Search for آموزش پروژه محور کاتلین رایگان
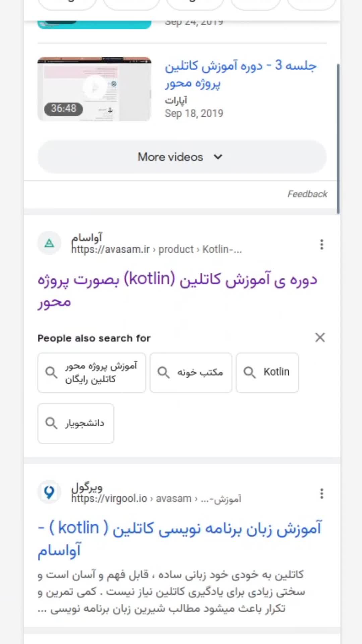The width and height of the screenshot is (362, 644). pos(101,372)
